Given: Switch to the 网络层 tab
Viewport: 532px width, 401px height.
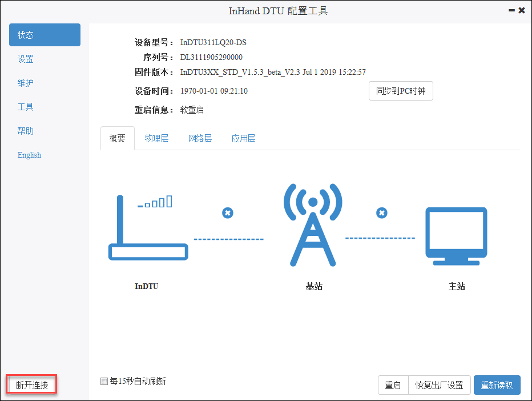Looking at the screenshot, I should pyautogui.click(x=200, y=138).
